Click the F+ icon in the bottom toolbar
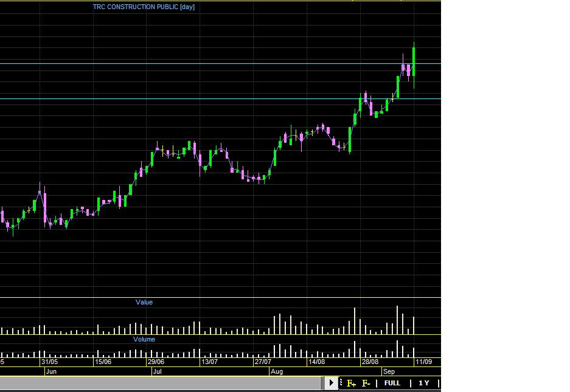The image size is (570, 392). click(352, 383)
